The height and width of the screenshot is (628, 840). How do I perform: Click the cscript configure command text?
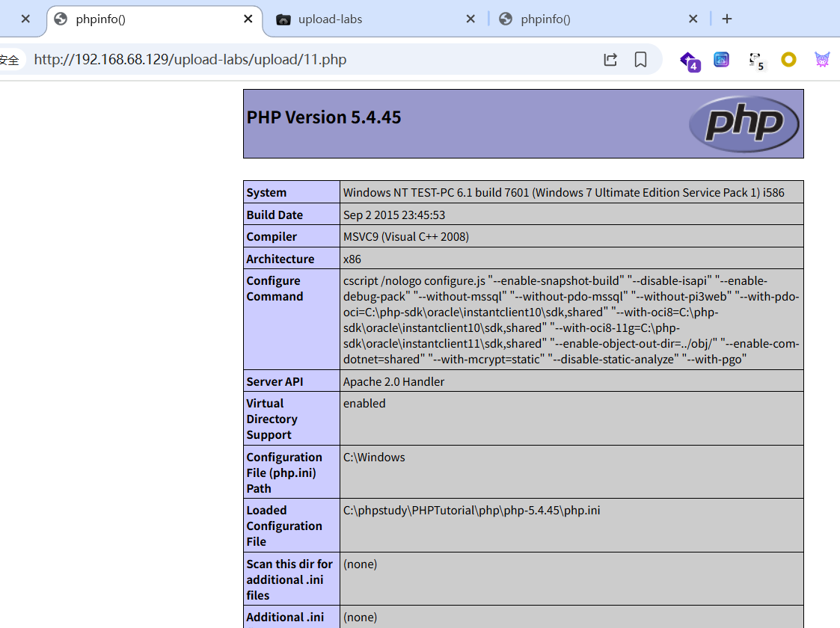point(571,320)
